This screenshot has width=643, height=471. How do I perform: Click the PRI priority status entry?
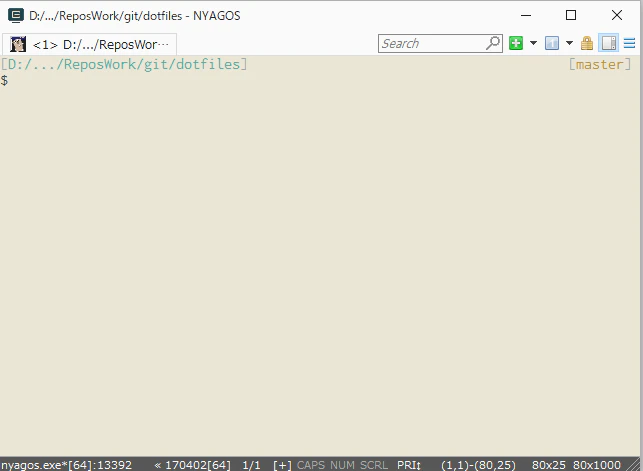pos(409,465)
